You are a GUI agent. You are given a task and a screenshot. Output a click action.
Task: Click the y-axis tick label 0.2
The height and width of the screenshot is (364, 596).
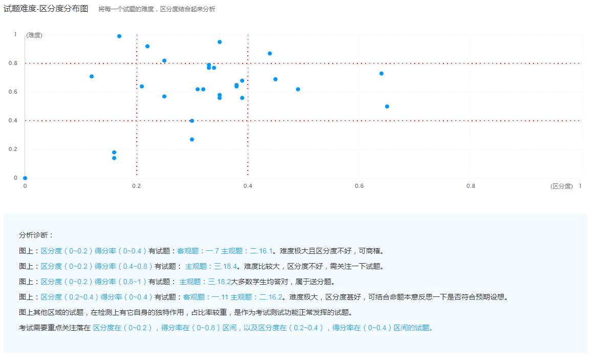(x=13, y=149)
